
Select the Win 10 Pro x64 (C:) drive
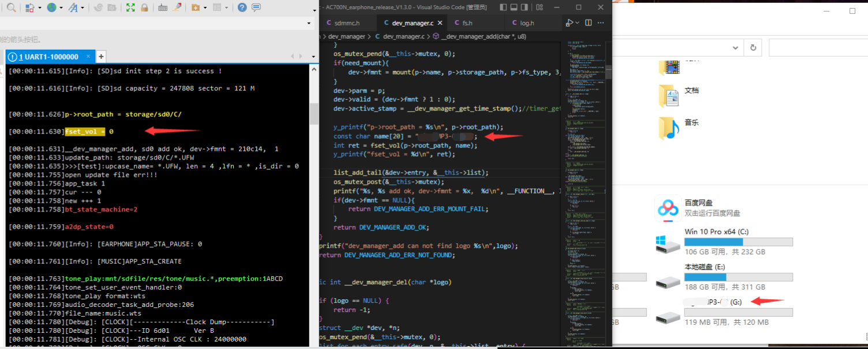[x=724, y=242]
